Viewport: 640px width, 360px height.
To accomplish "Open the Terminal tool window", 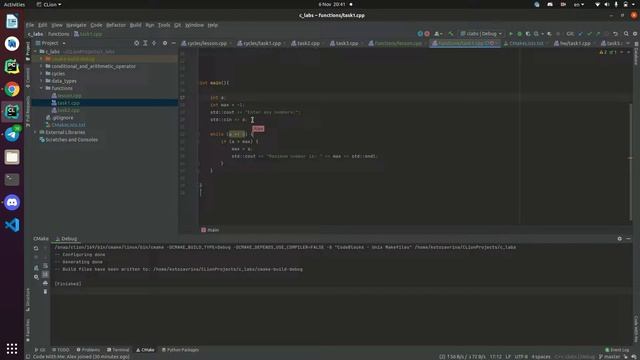I will coord(118,350).
